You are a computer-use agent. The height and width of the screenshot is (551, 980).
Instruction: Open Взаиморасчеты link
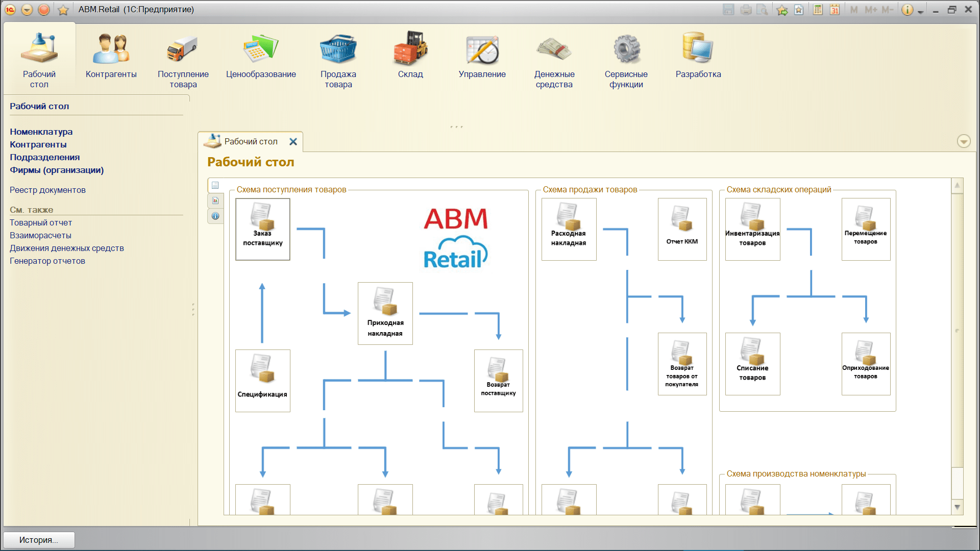click(40, 235)
